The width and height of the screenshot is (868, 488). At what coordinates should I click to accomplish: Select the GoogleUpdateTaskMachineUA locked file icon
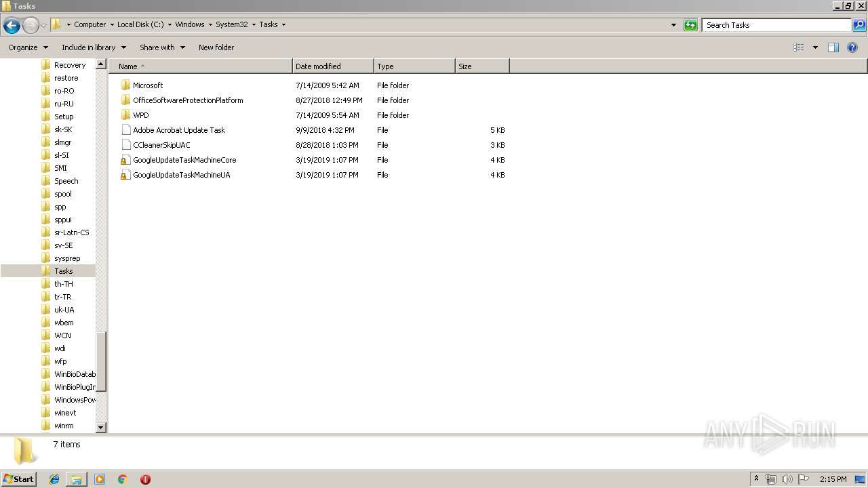125,175
